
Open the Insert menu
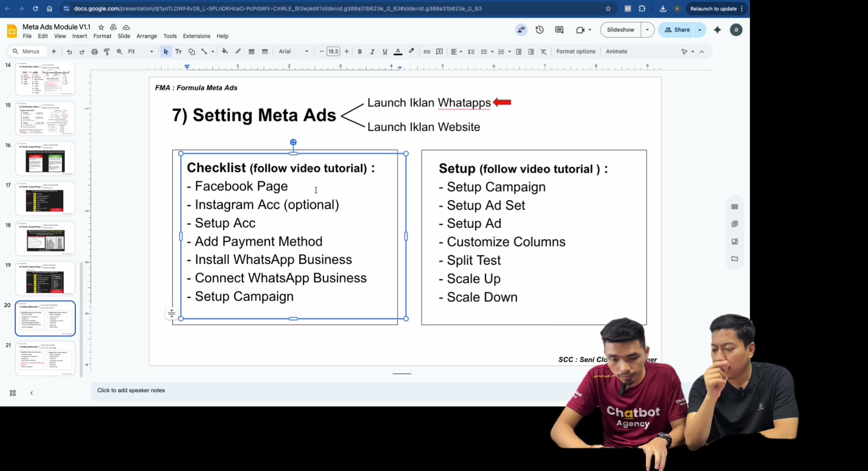point(79,36)
